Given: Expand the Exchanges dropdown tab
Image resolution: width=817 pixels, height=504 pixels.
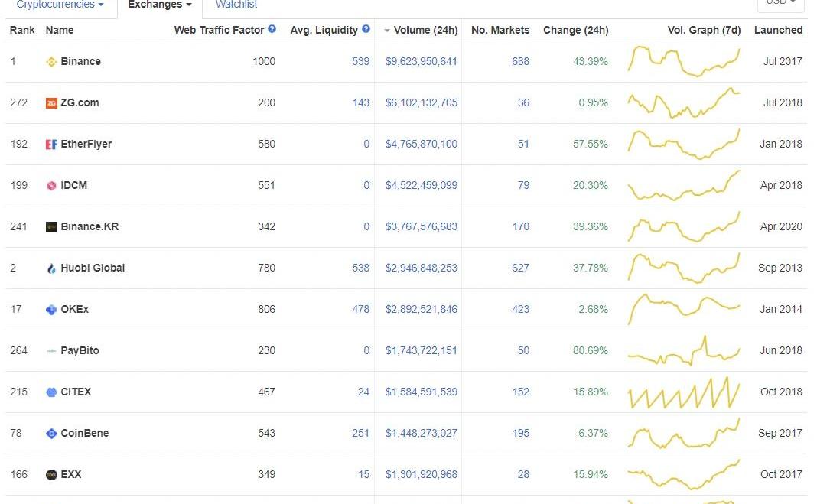Looking at the screenshot, I should (159, 5).
